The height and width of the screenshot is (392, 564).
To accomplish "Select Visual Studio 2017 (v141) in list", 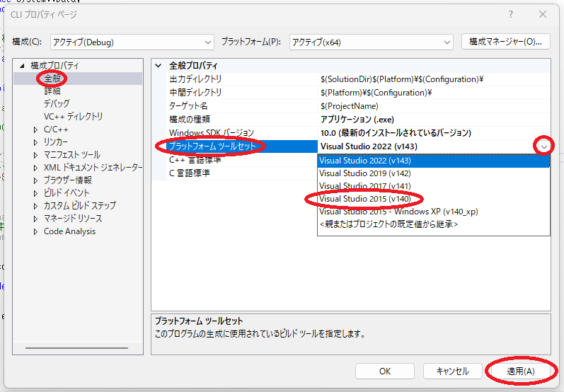I will click(365, 186).
